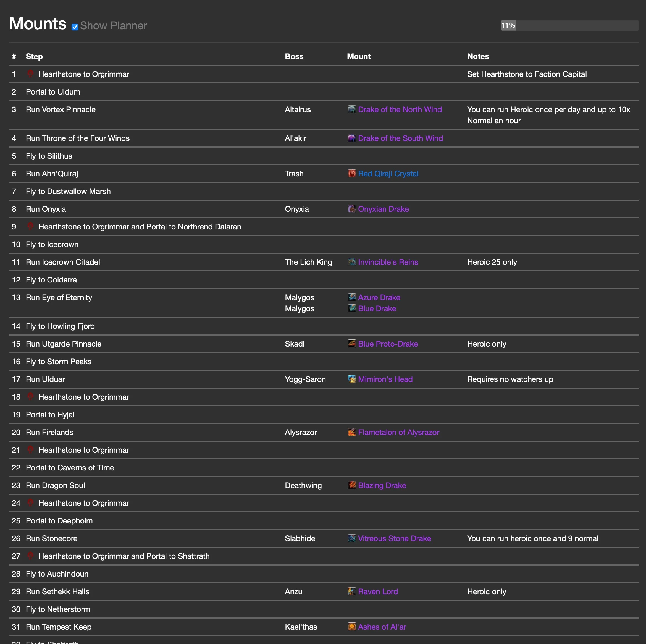Viewport: 646px width, 644px height.
Task: Click the 'Yogg-Saron' boss cell
Action: point(305,379)
